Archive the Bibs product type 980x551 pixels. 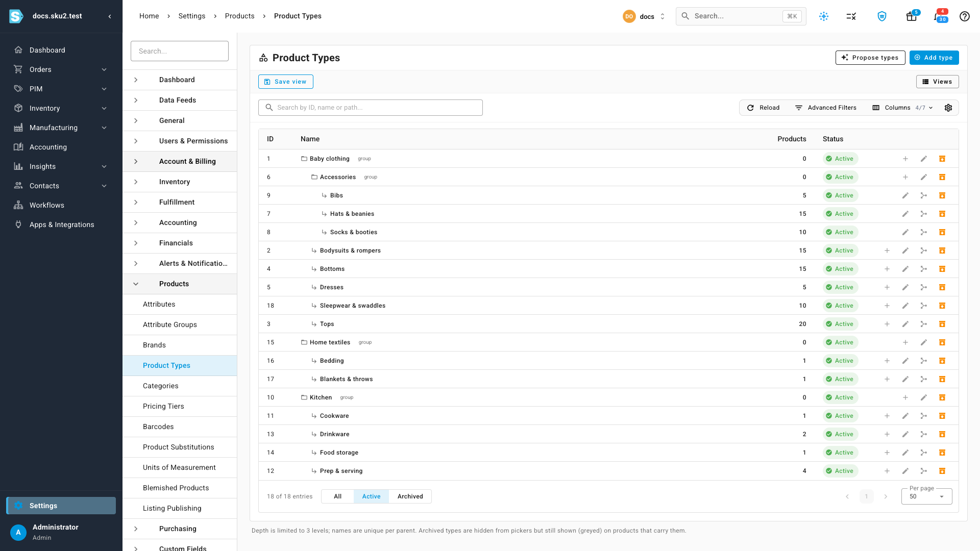942,195
